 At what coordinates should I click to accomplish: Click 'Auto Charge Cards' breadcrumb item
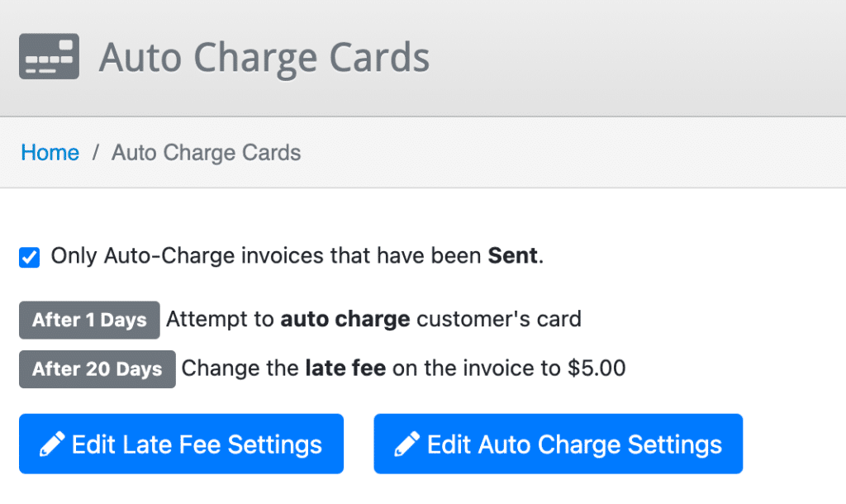pos(206,153)
